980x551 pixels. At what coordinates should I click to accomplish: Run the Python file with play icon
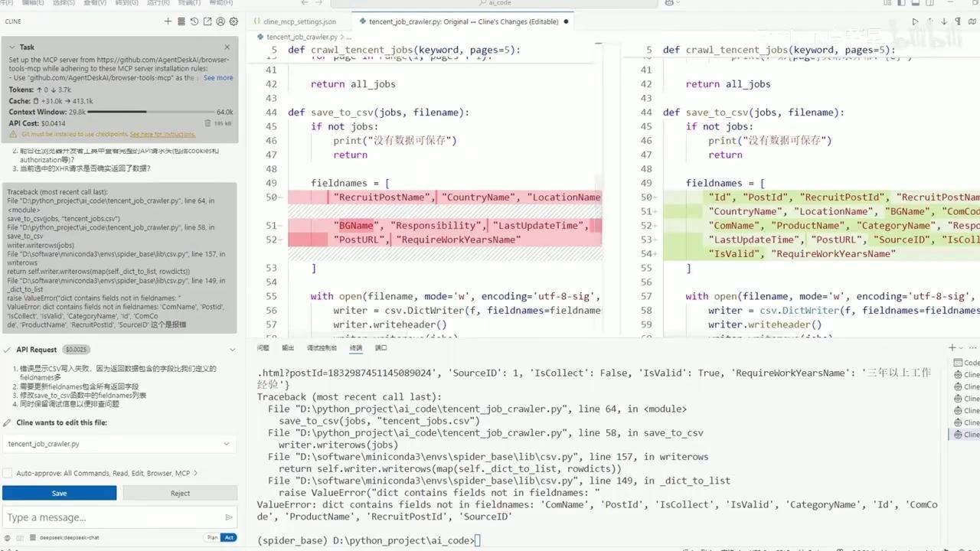point(916,21)
